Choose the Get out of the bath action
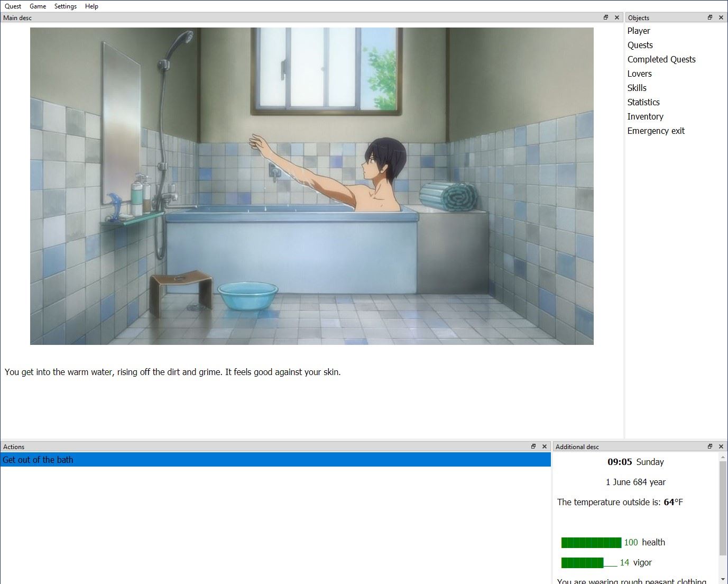 38,460
